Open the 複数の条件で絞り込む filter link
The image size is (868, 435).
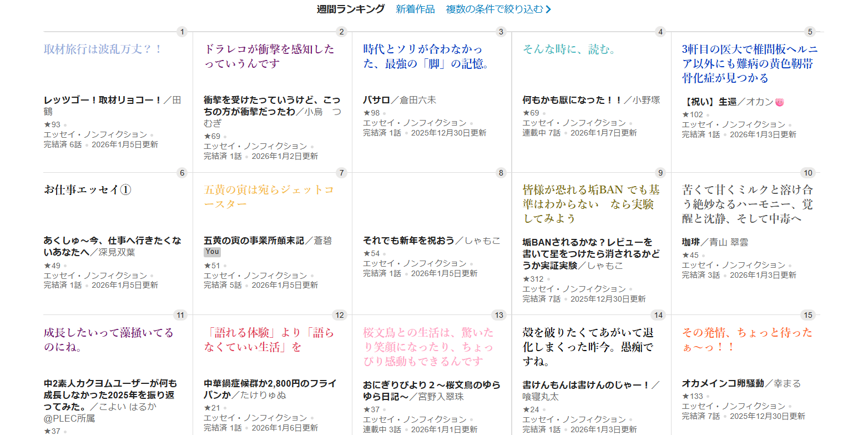494,9
